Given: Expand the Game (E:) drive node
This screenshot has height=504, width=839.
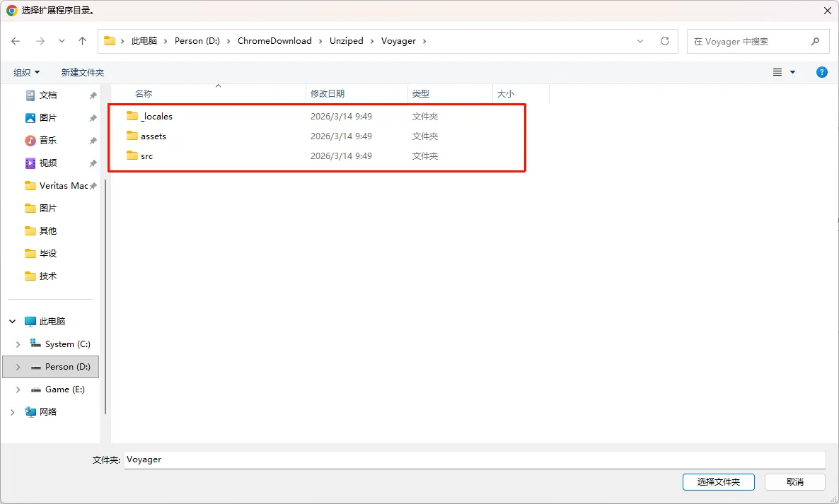Looking at the screenshot, I should click(18, 389).
